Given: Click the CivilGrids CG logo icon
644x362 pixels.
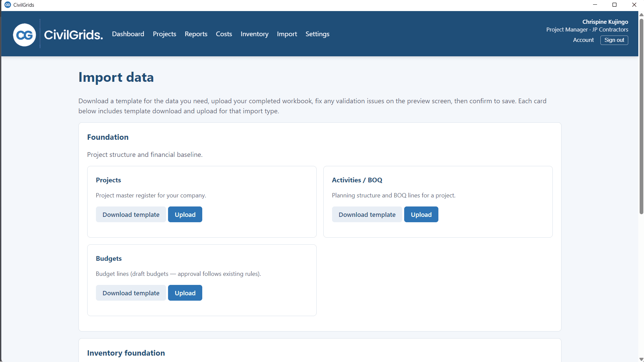Looking at the screenshot, I should [24, 35].
